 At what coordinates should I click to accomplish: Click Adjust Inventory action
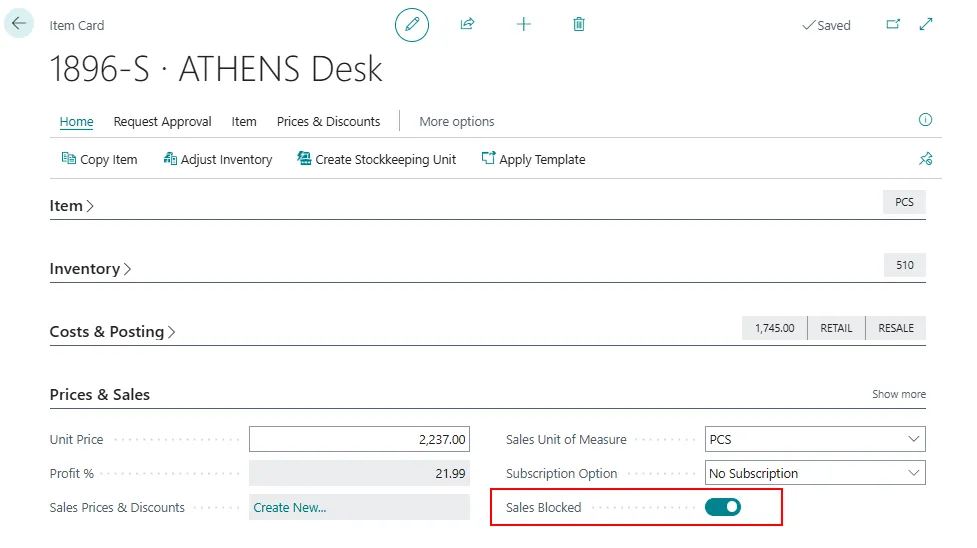(x=217, y=160)
